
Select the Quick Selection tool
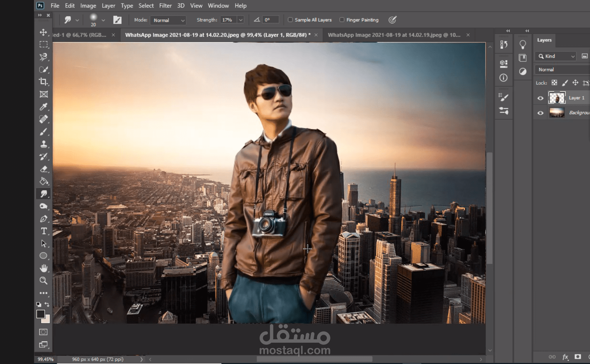point(44,69)
